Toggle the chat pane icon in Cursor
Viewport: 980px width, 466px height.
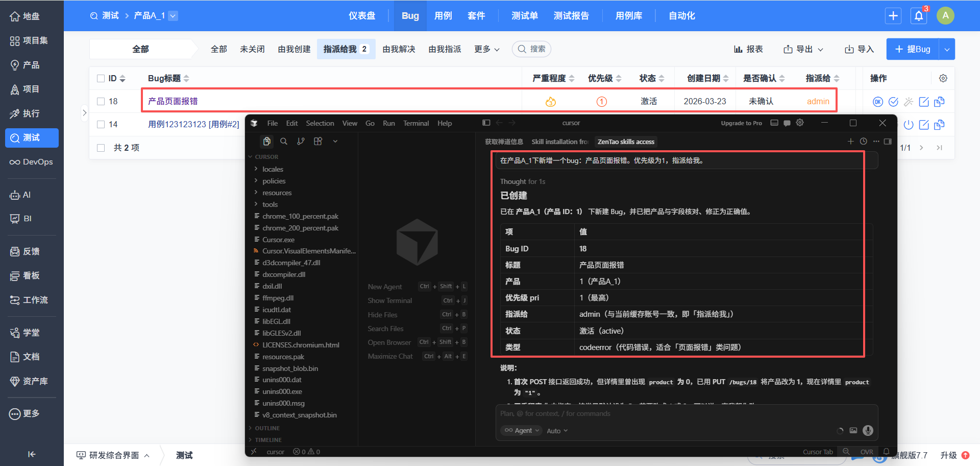point(787,123)
